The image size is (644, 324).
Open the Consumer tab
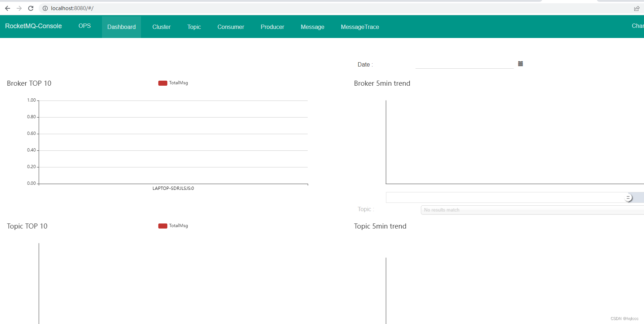(x=231, y=27)
